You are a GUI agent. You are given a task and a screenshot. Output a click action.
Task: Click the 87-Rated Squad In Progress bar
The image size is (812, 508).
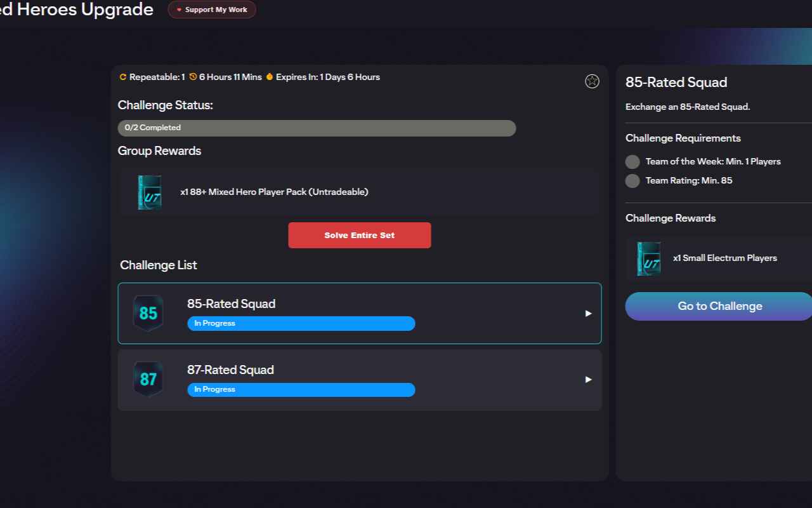(301, 389)
